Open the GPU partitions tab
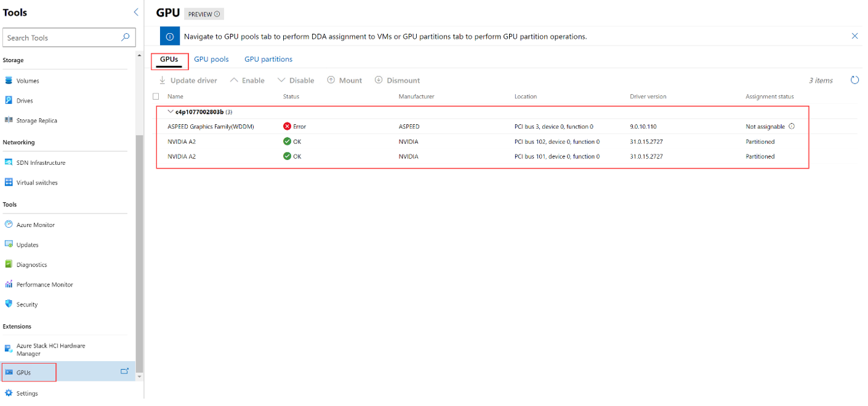This screenshot has width=868, height=406. 268,60
